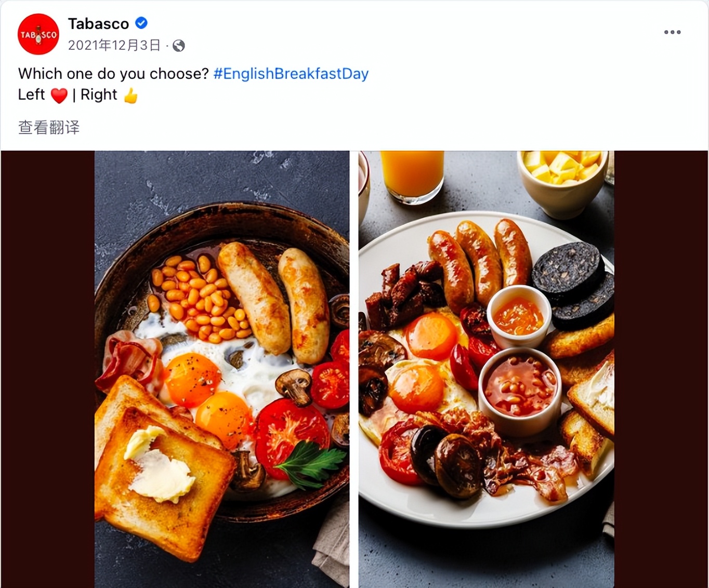
Task: Click the globe public privacy icon
Action: [179, 46]
